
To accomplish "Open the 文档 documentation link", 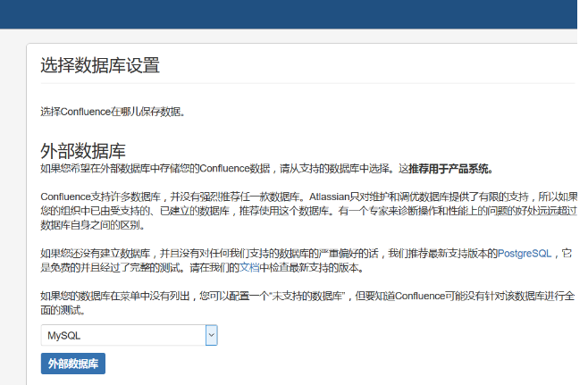I will 249,268.
